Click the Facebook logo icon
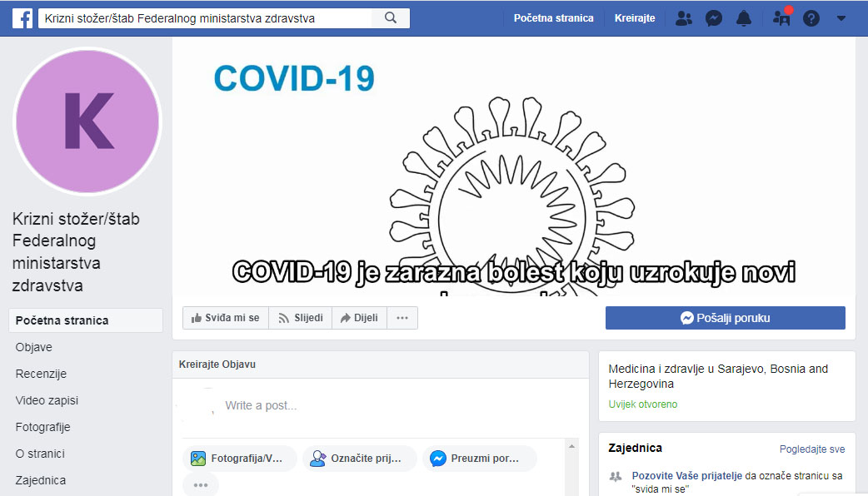 [x=22, y=17]
